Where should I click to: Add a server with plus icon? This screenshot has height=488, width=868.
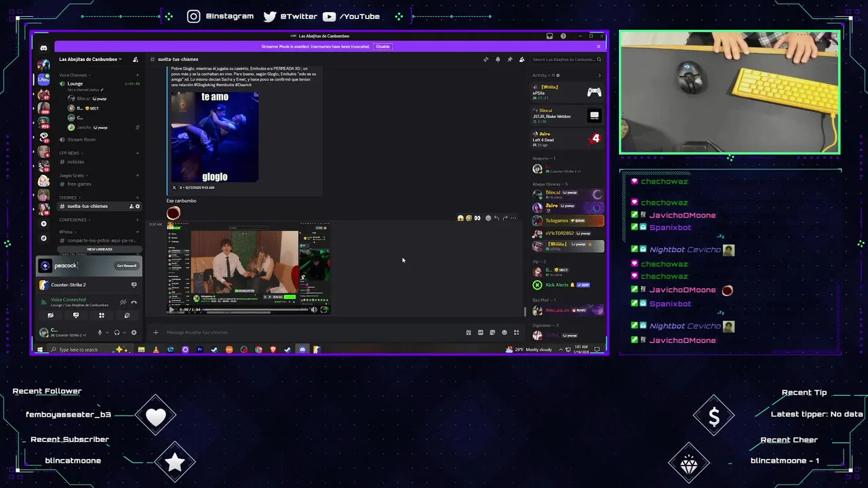(x=43, y=224)
